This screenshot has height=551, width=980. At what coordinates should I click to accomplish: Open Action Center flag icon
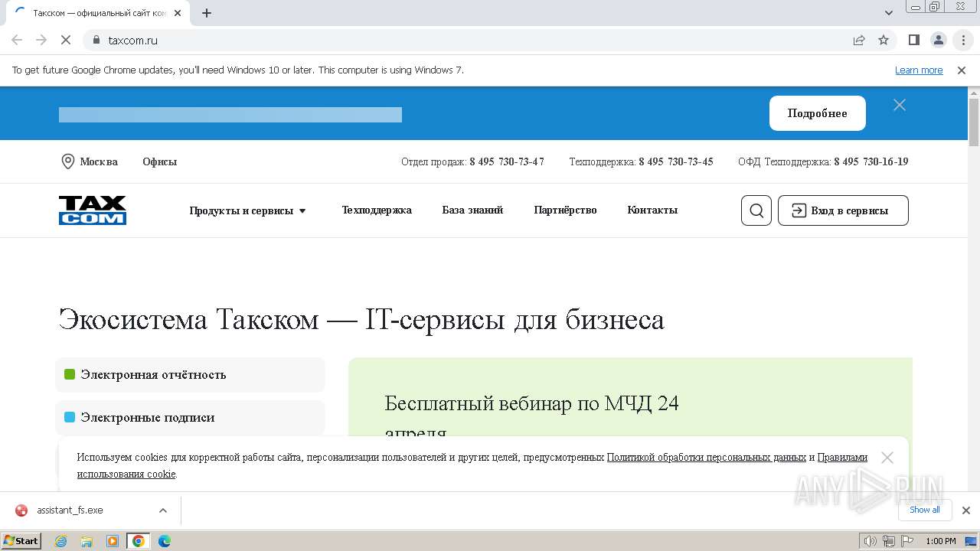tap(907, 541)
